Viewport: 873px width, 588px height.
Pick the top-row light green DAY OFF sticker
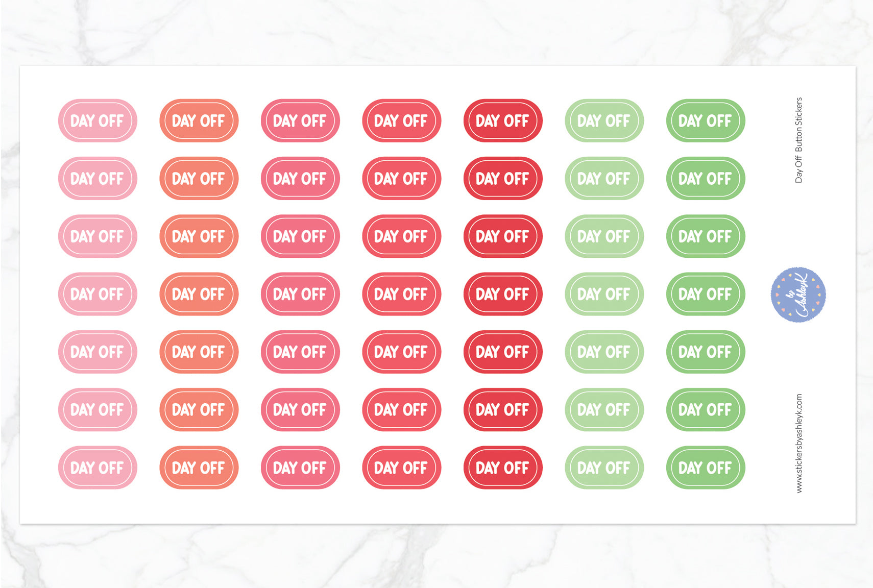pyautogui.click(x=604, y=121)
